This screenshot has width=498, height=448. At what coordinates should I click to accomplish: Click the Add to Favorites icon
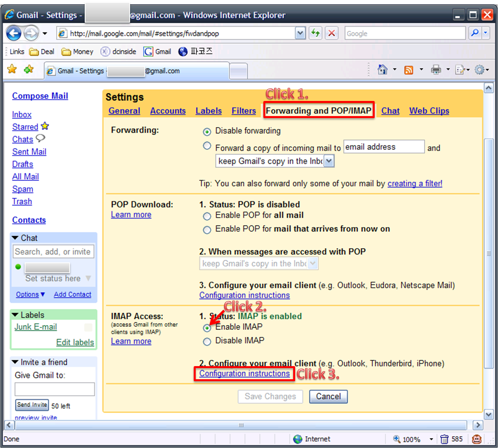pyautogui.click(x=29, y=69)
